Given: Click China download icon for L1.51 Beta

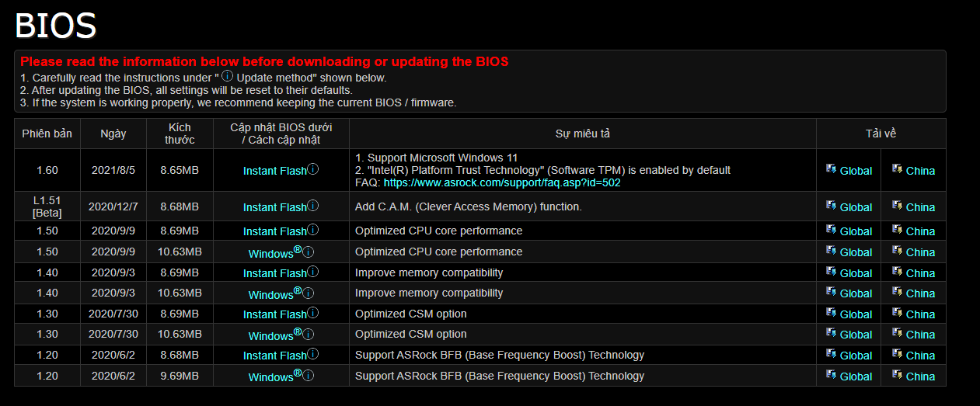Looking at the screenshot, I should click(x=897, y=205).
